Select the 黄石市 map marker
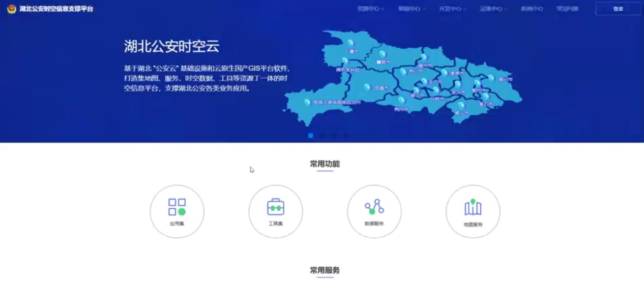This screenshot has width=644, height=285. click(x=486, y=96)
